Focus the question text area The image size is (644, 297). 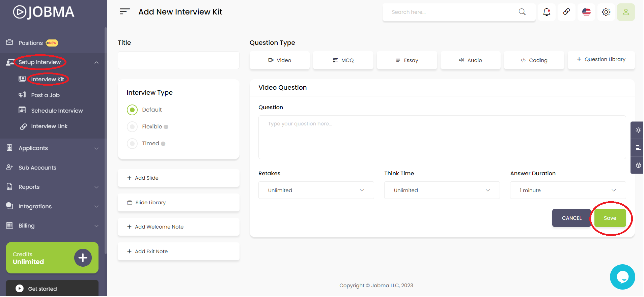[x=442, y=137]
